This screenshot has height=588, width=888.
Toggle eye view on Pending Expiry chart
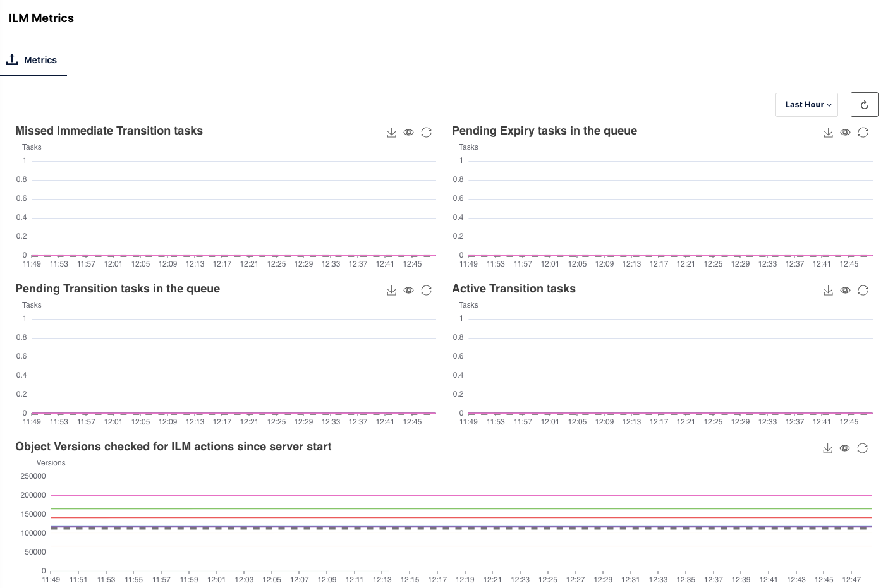845,133
